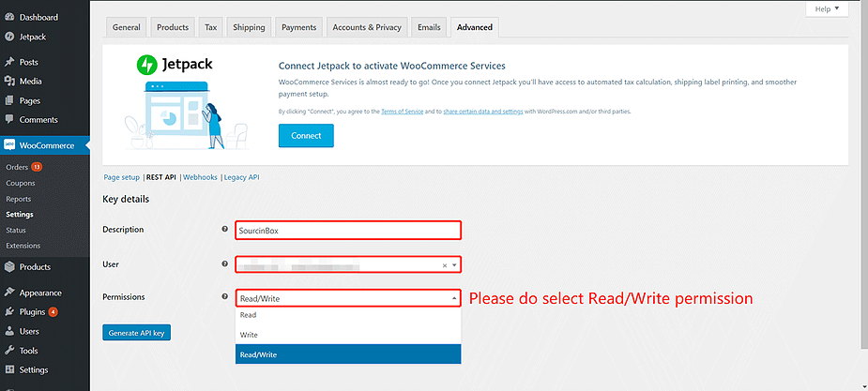Viewport: 868px width, 391px height.
Task: Switch to the Products settings tab
Action: point(173,27)
